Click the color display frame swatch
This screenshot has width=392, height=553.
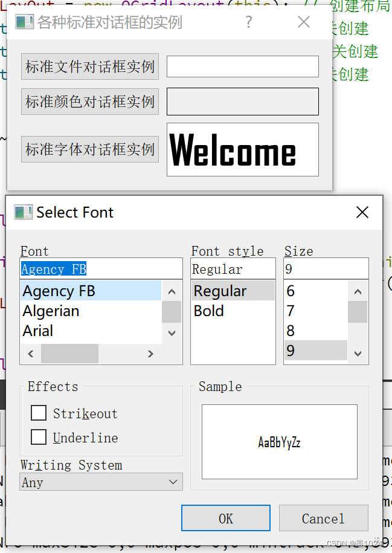click(243, 102)
